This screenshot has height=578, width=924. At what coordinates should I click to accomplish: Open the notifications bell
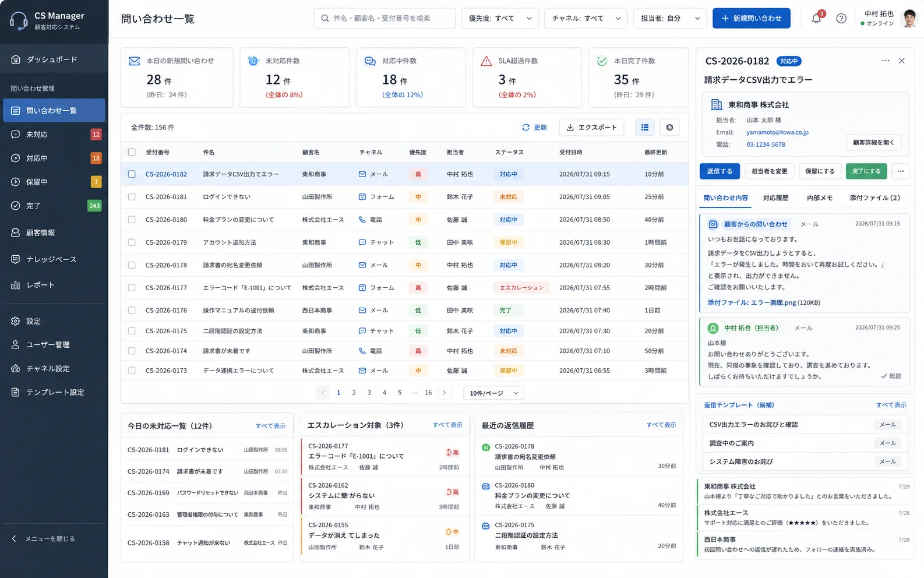(816, 18)
